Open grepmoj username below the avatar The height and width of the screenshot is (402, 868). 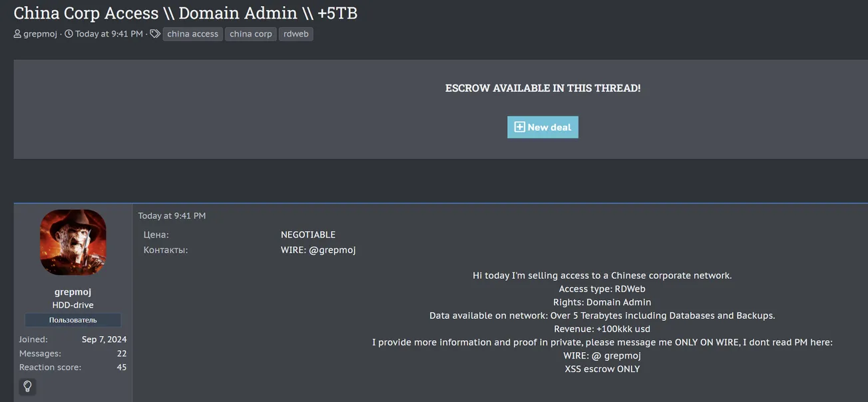(x=73, y=292)
